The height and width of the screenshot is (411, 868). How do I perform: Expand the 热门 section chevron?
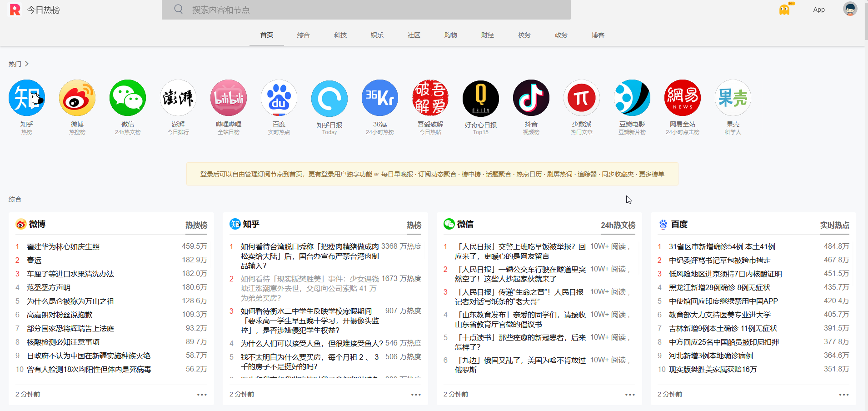pos(27,64)
